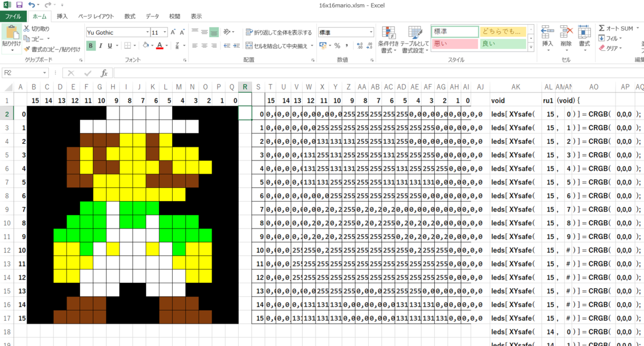Screen dimensions: 644x346
Task: Decrease indent icon
Action: click(226, 46)
